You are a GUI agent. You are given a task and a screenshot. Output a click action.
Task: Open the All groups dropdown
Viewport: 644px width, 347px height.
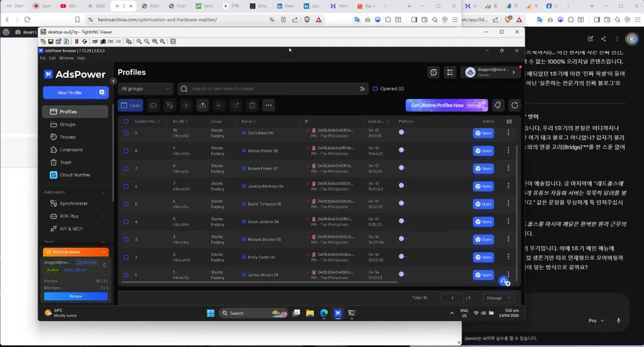click(x=145, y=89)
